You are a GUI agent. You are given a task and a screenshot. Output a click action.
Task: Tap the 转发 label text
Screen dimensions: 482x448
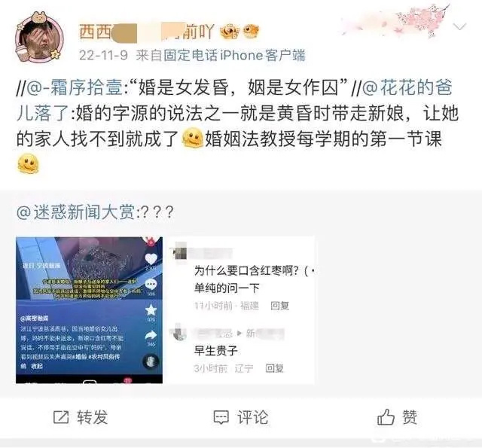click(92, 417)
